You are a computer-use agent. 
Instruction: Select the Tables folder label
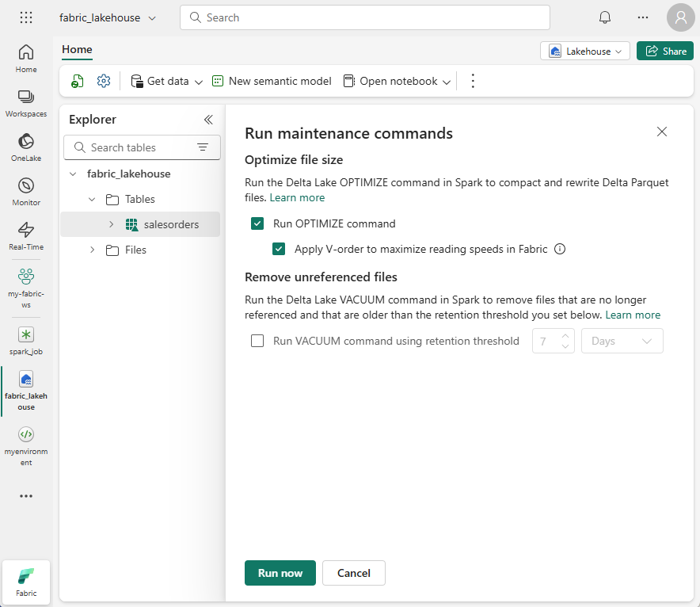point(139,199)
